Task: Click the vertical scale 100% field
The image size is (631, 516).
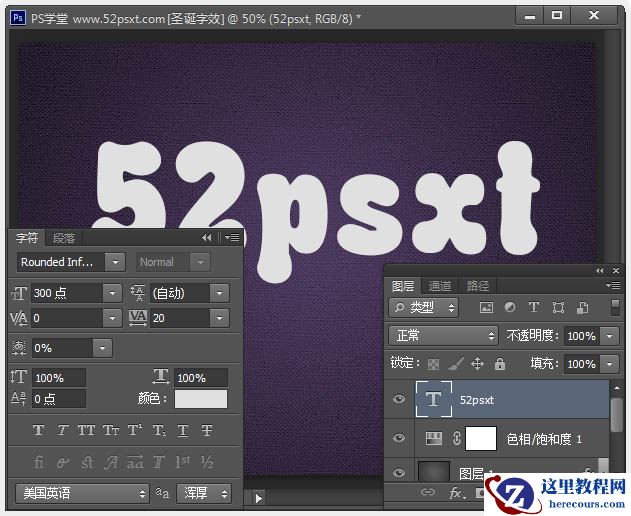Action: click(x=59, y=378)
